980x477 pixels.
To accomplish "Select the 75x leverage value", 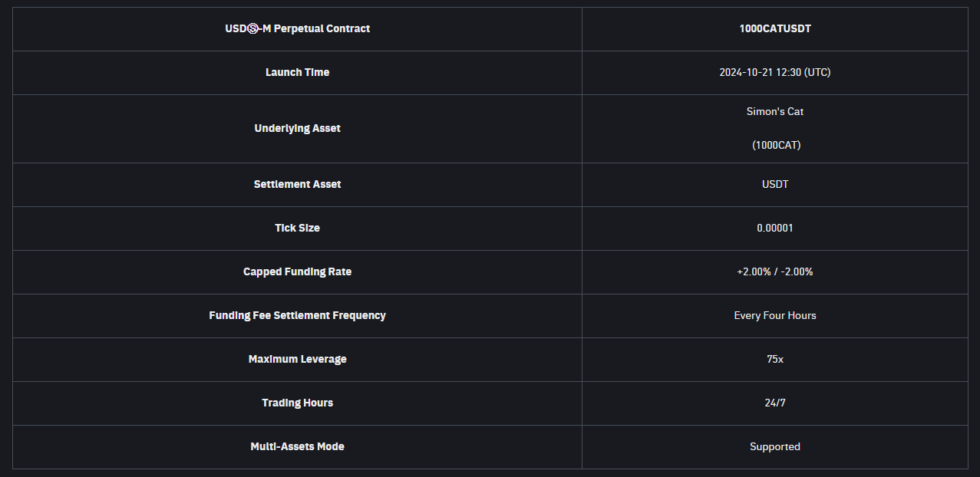I will 775,360.
